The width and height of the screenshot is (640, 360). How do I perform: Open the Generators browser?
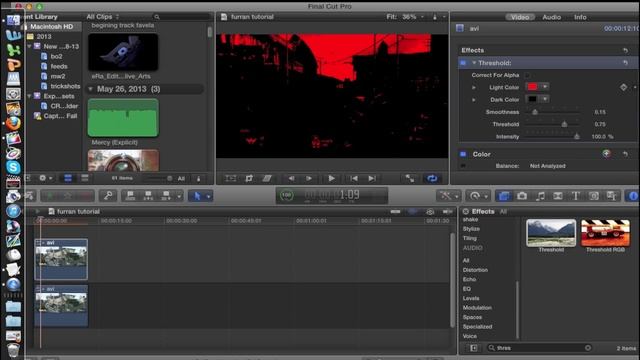[x=594, y=196]
